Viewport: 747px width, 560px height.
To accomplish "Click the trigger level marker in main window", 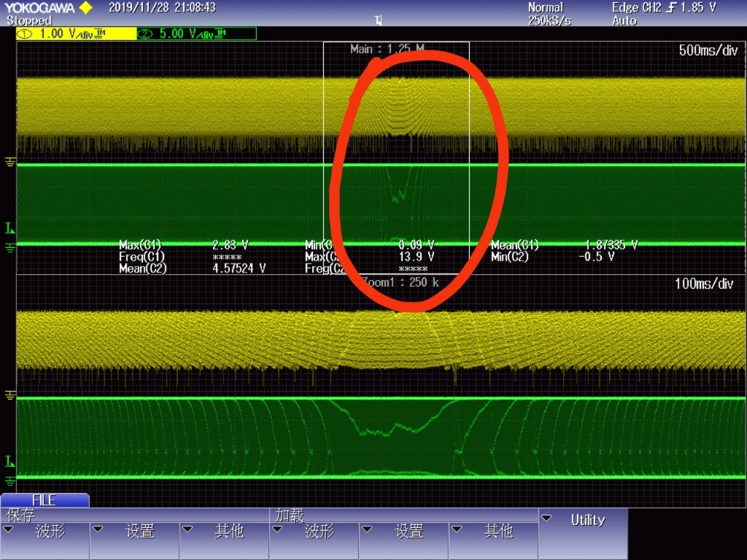I will point(9,227).
